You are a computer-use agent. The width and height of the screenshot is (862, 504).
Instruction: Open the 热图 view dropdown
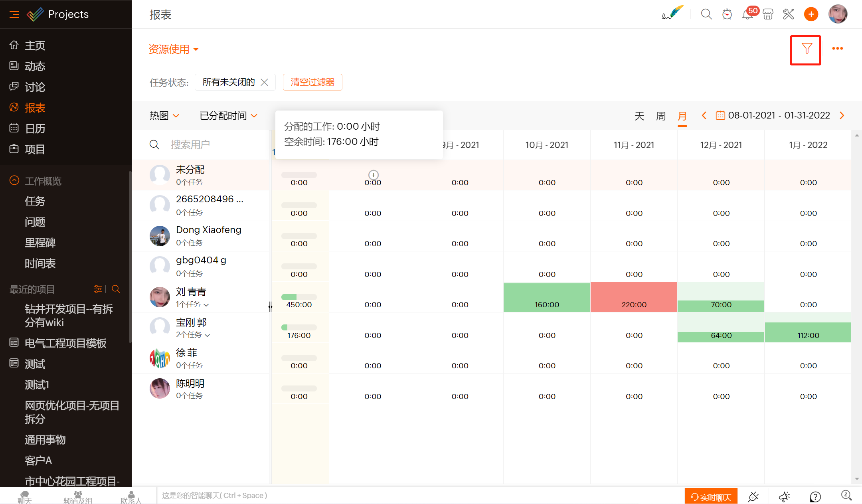164,116
